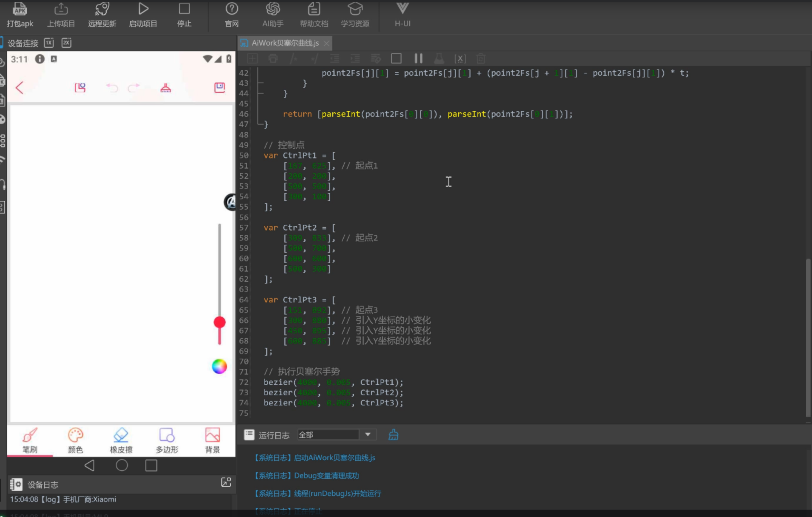Image resolution: width=812 pixels, height=517 pixels.
Task: Select the 笔刷 brush tab
Action: (x=30, y=440)
